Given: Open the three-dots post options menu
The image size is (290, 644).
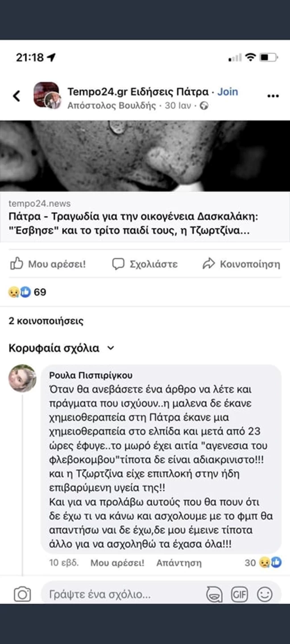Looking at the screenshot, I should [273, 95].
